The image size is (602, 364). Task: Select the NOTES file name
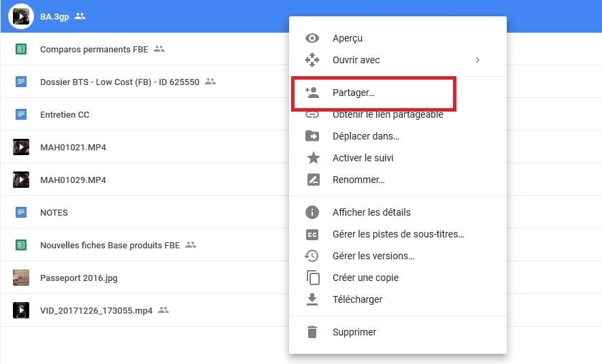point(54,212)
